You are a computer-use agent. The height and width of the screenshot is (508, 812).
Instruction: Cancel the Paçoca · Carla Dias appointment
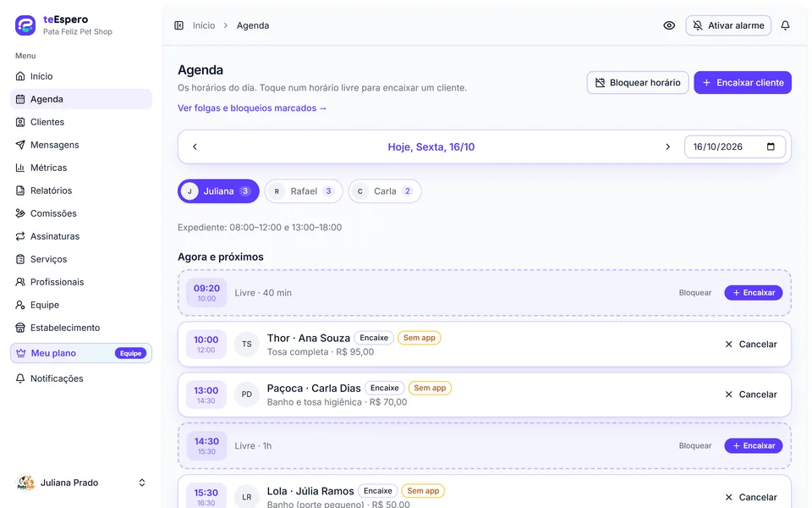(x=750, y=395)
